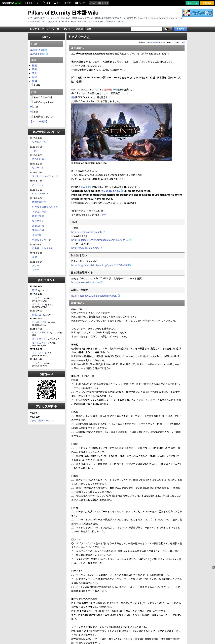Viewport: 215px width, 644px height.
Task: Open the 奈落の主 comment link
Action: [x=37, y=315]
